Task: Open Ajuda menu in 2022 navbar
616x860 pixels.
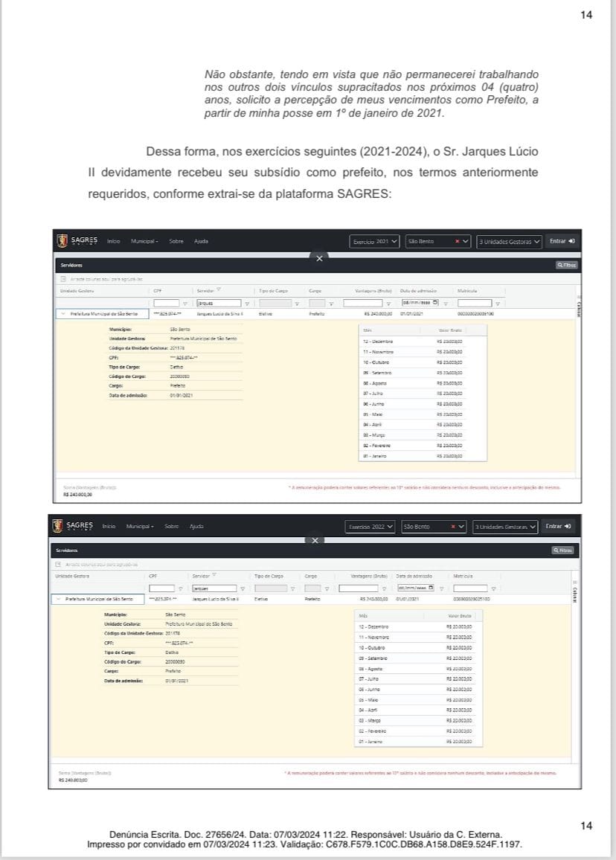Action: point(196,526)
